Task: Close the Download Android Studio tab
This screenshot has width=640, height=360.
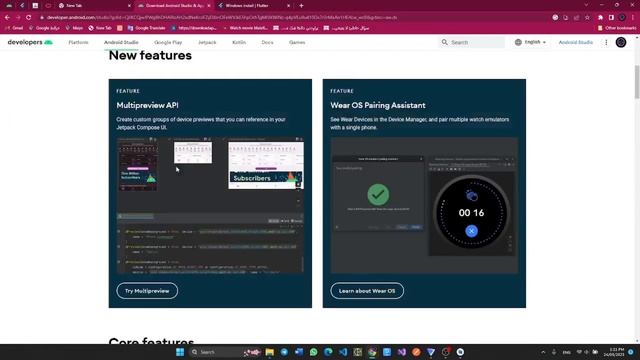Action: coord(209,6)
